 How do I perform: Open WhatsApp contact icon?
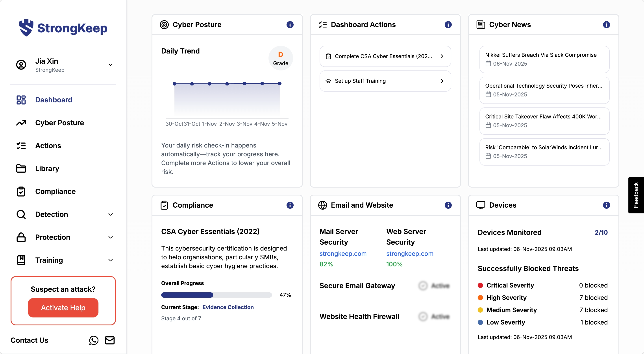[x=94, y=340]
